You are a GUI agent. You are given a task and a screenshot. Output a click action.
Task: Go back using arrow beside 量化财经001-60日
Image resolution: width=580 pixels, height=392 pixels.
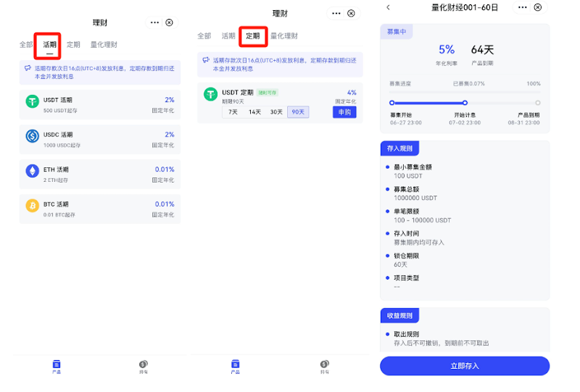[389, 7]
